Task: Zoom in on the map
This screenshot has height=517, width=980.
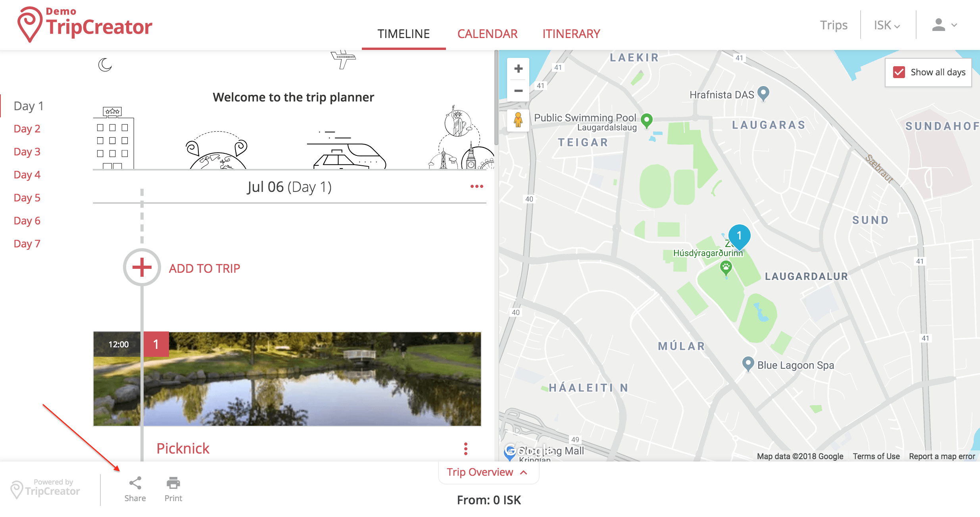Action: click(518, 69)
